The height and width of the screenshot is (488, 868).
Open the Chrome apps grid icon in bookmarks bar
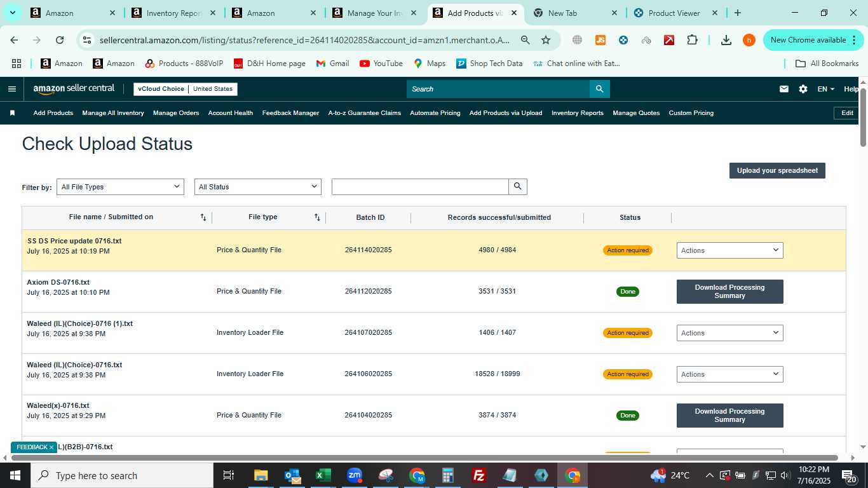17,64
